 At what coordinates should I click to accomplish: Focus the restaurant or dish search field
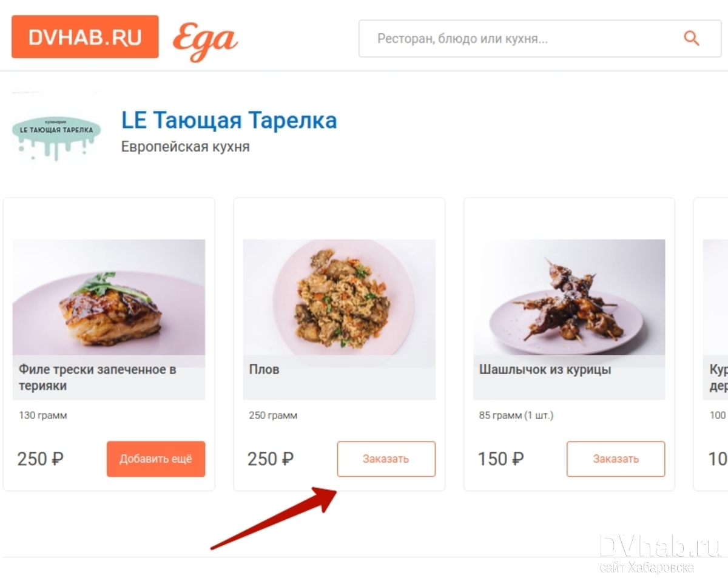pyautogui.click(x=540, y=39)
